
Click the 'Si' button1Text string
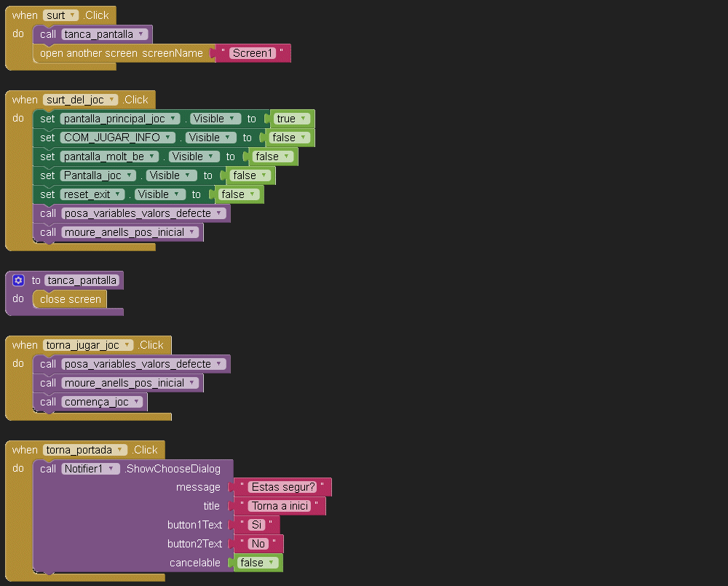point(256,525)
